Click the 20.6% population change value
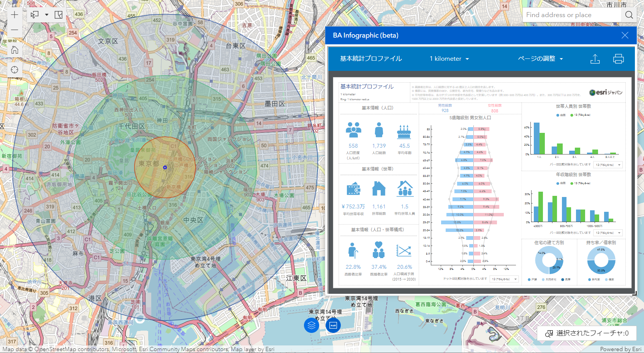 404,267
